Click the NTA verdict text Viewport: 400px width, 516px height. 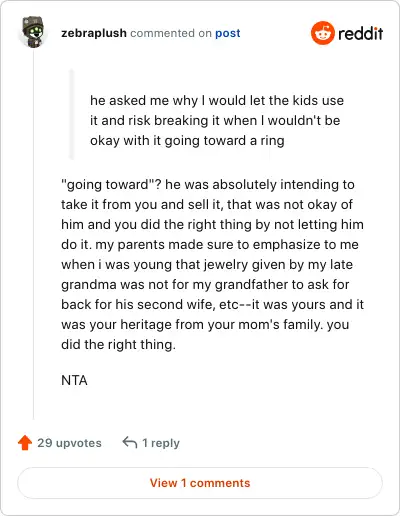[x=74, y=380]
